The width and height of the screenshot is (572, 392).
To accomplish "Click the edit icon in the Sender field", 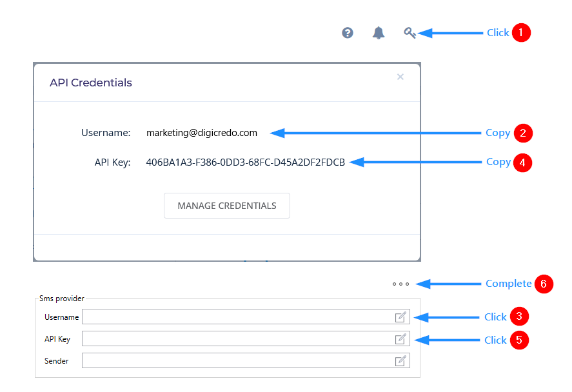I will [400, 360].
